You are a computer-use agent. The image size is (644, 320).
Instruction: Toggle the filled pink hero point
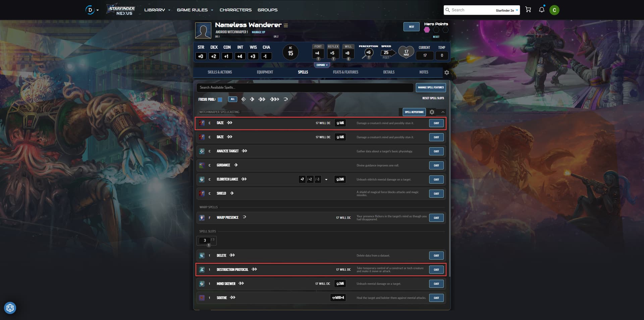tap(427, 30)
